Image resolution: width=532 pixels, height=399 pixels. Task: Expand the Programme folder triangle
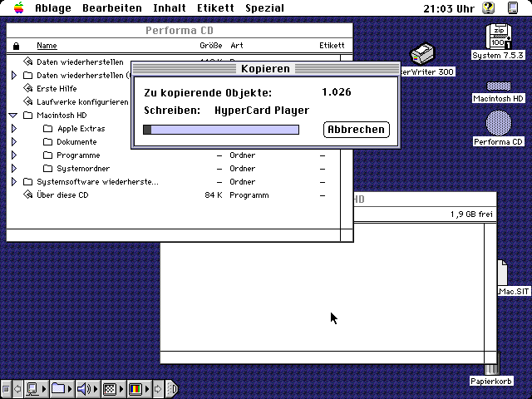tap(13, 155)
